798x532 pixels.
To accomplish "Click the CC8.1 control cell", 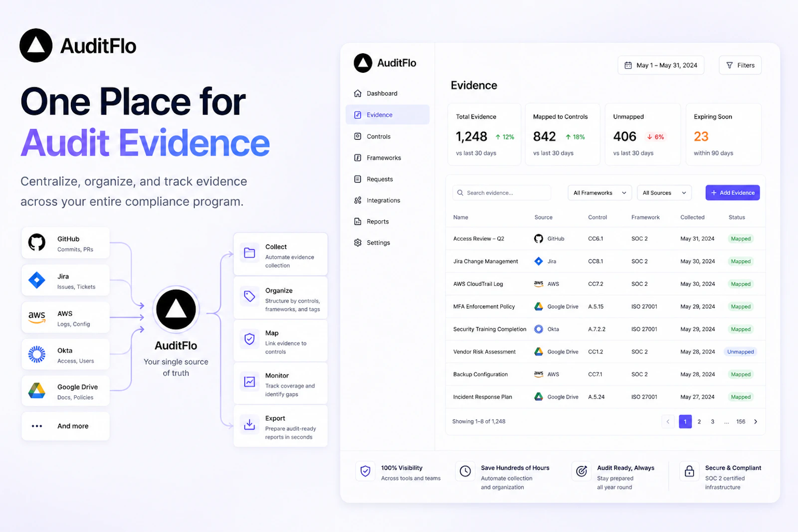I will tap(596, 261).
